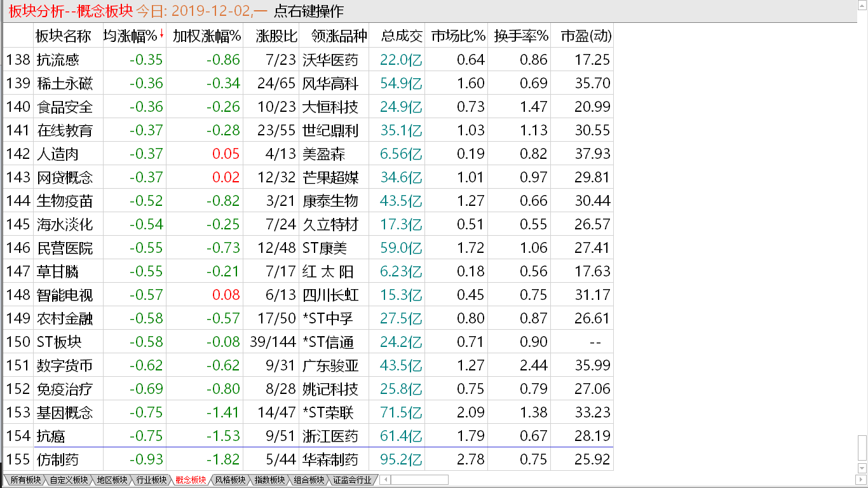The width and height of the screenshot is (868, 488).
Task: Open the 指数板块 tab
Action: [269, 480]
